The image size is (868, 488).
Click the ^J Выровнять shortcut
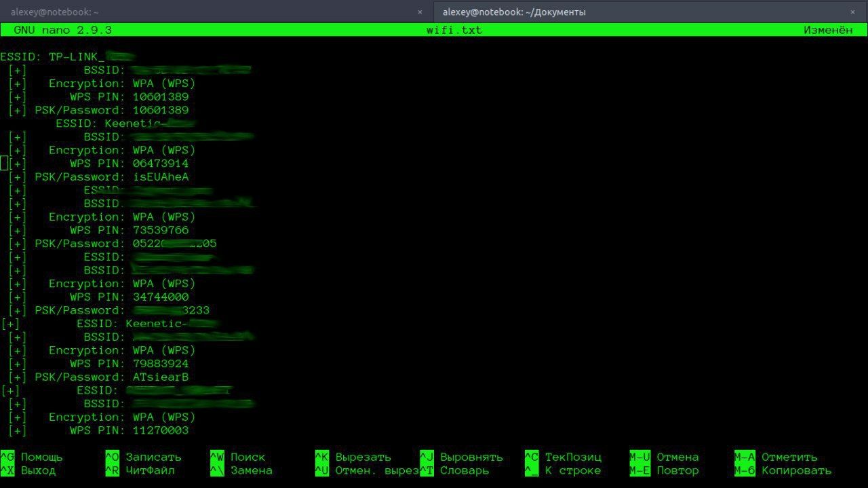coord(461,457)
